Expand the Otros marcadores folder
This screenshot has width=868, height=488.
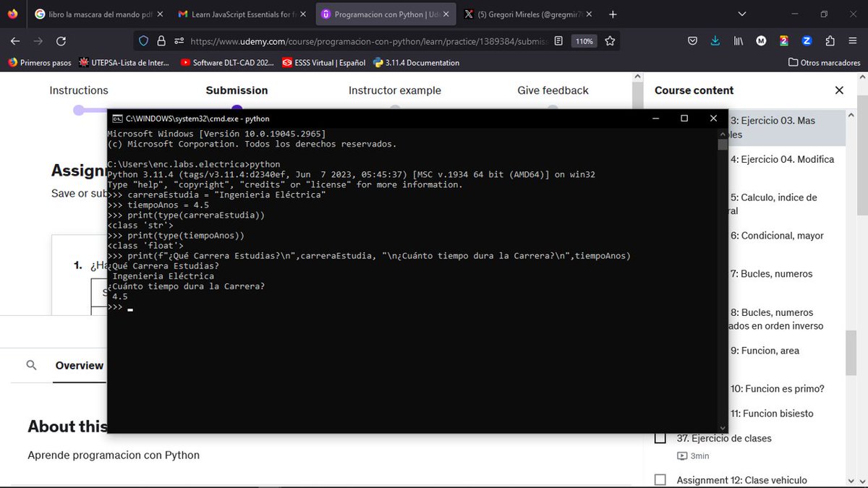[824, 63]
